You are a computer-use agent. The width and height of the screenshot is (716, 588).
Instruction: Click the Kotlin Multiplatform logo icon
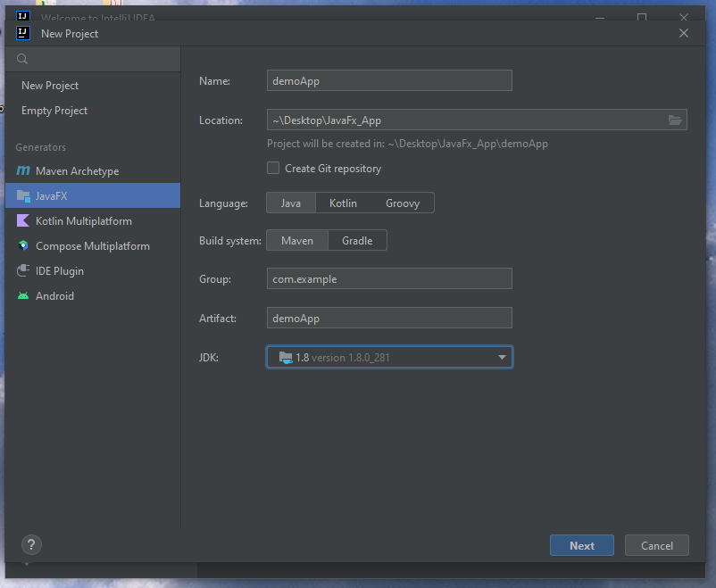23,221
